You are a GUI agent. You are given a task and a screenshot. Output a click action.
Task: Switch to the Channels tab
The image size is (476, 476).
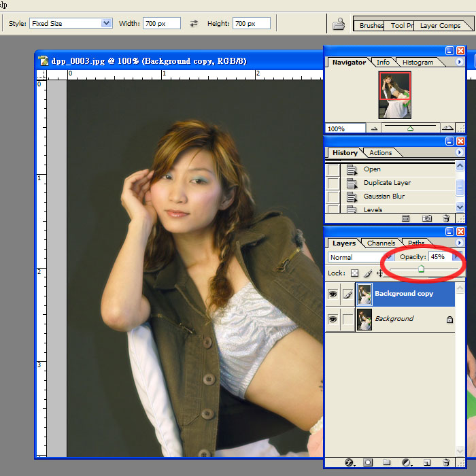pos(381,243)
